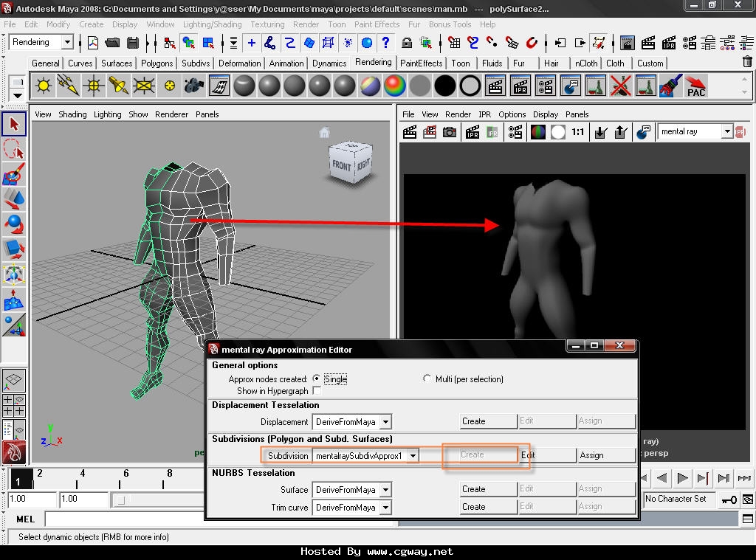Image resolution: width=756 pixels, height=560 pixels.
Task: Select the Multi (per selection) radio button
Action: click(427, 378)
